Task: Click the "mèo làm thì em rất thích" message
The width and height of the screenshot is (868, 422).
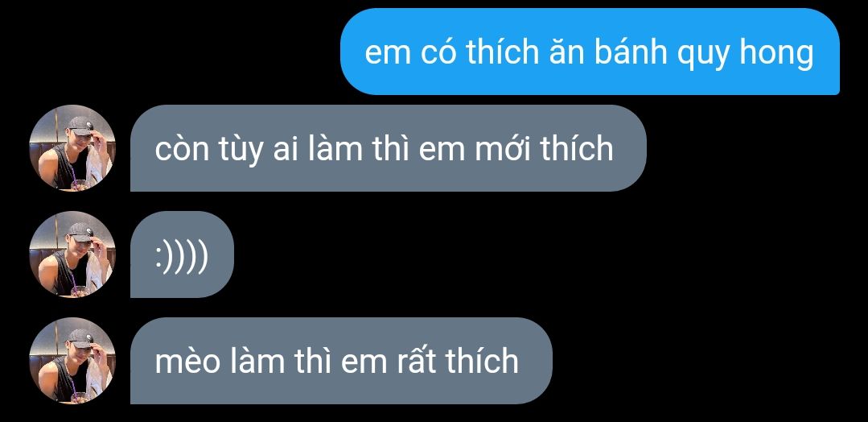Action: tap(341, 361)
